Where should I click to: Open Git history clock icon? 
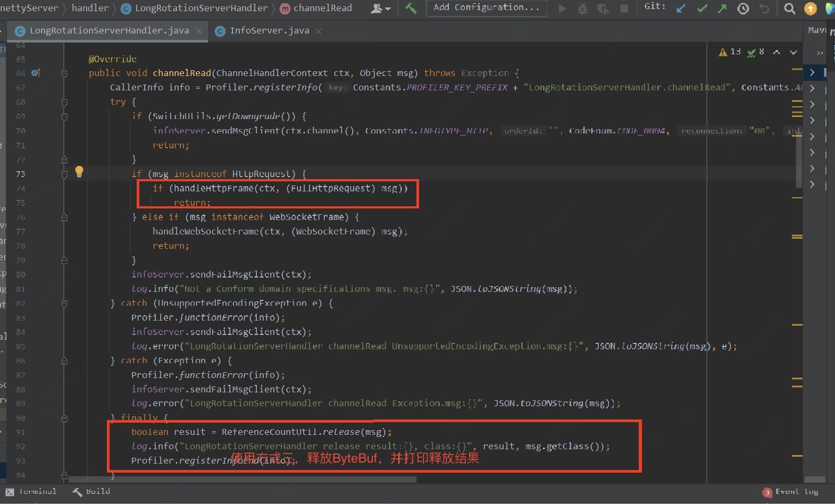coord(743,8)
